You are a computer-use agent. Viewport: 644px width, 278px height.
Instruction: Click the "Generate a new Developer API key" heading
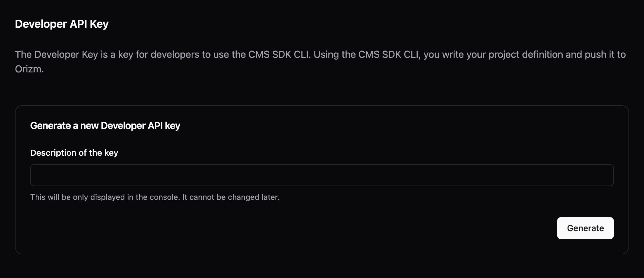(105, 126)
